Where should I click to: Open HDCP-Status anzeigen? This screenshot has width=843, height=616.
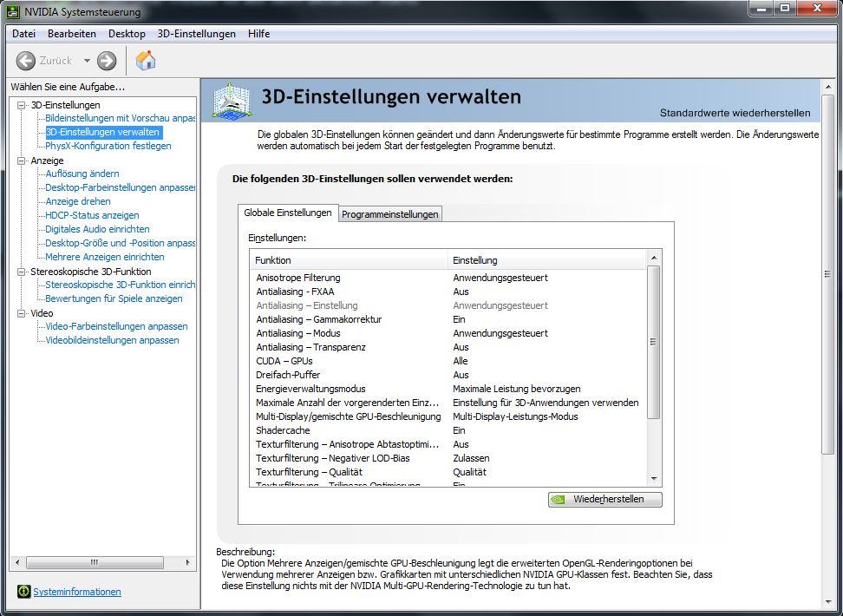click(x=92, y=215)
